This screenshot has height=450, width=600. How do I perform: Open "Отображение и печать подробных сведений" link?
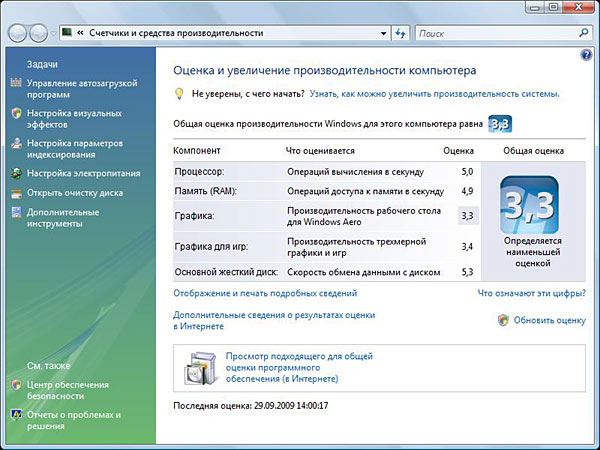coord(265,294)
